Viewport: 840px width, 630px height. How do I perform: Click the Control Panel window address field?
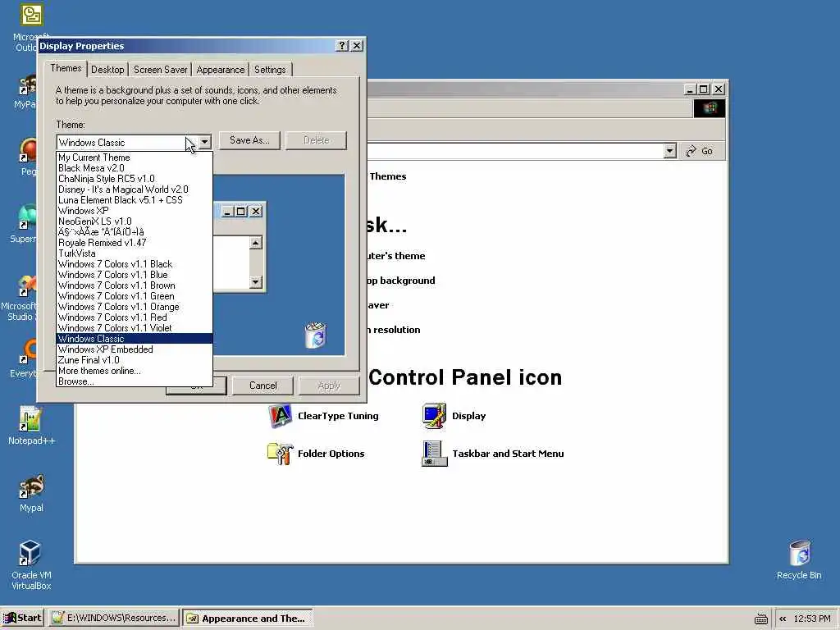coord(514,151)
